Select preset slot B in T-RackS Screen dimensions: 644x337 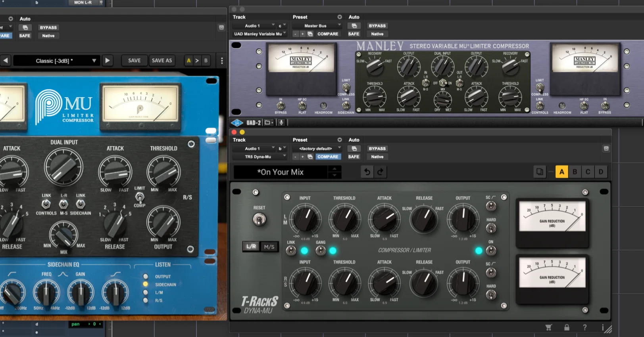(575, 172)
